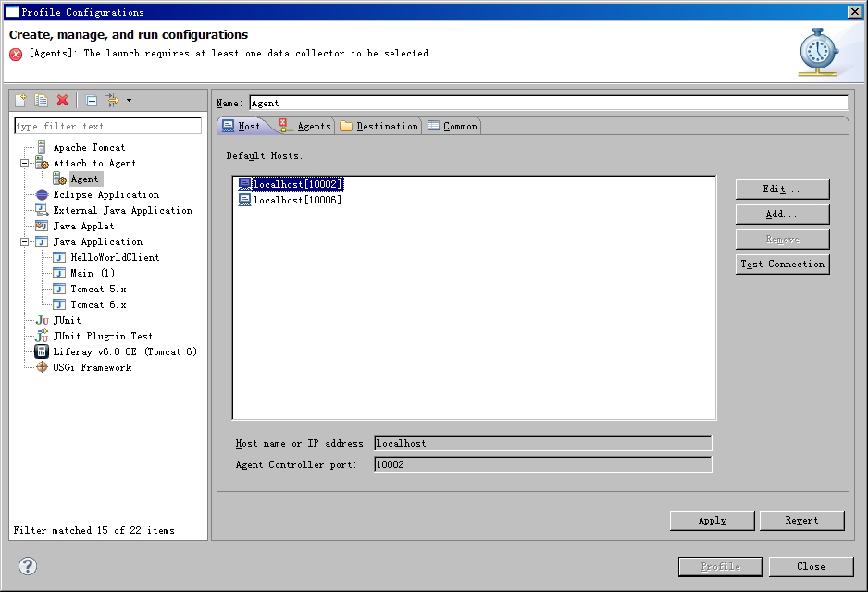Click the OSGi Framework icon
Screen dimensions: 868x592
point(42,367)
